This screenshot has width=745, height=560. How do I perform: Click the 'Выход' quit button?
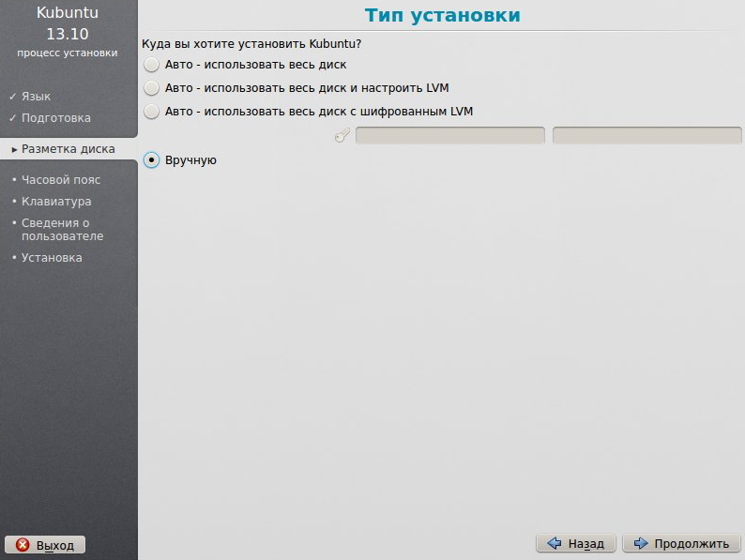tap(45, 545)
